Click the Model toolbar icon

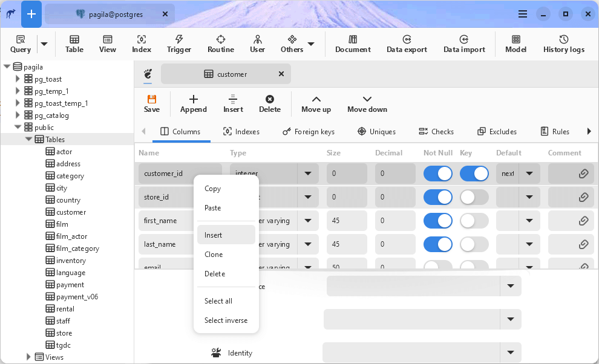[516, 44]
